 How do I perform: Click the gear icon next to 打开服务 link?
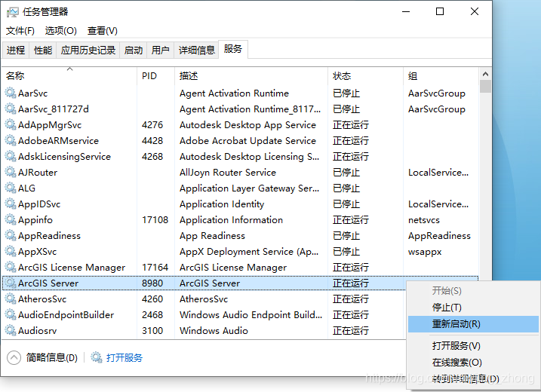tap(97, 357)
